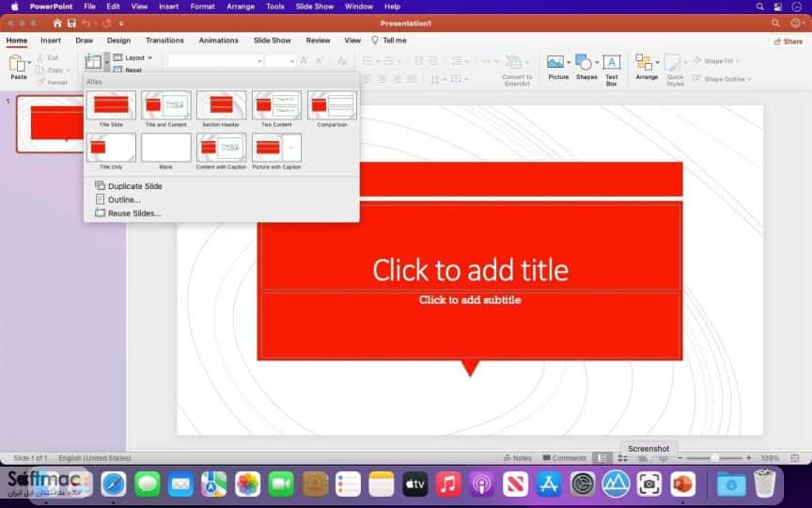Expand the Arrange dropdown arrow
The height and width of the screenshot is (508, 812).
[657, 62]
